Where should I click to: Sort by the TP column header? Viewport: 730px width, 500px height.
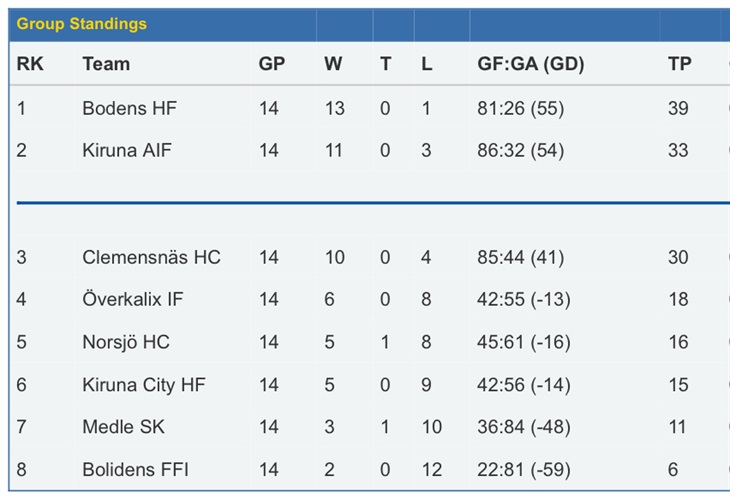[x=680, y=64]
